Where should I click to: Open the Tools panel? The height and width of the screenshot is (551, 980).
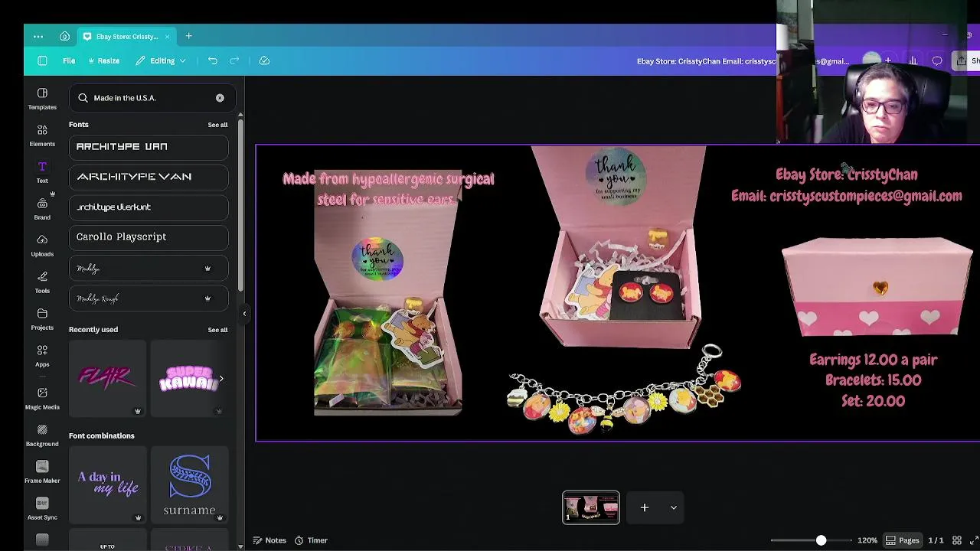[42, 282]
